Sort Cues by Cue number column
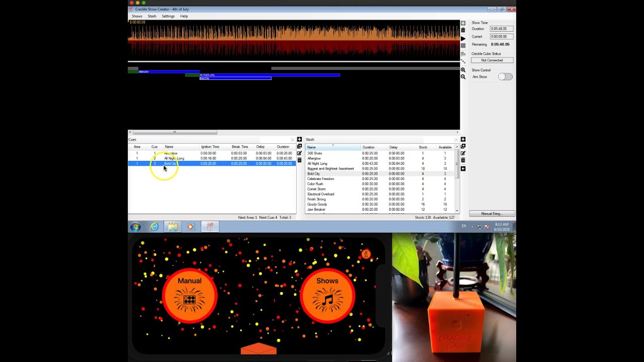Image resolution: width=644 pixels, height=362 pixels. click(x=154, y=147)
